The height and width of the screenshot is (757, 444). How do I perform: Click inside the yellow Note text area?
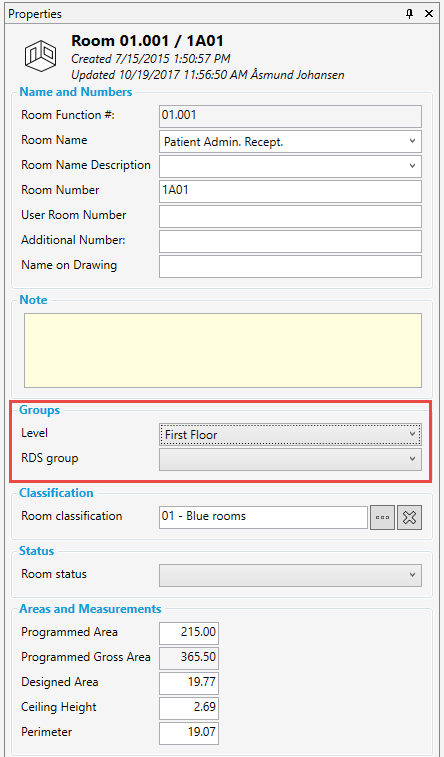[222, 350]
